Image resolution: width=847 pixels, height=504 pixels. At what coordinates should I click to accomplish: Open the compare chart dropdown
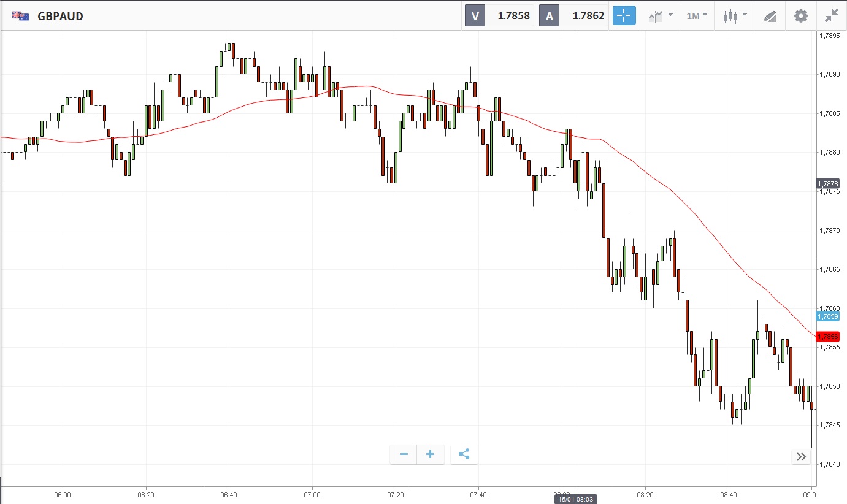[x=661, y=16]
